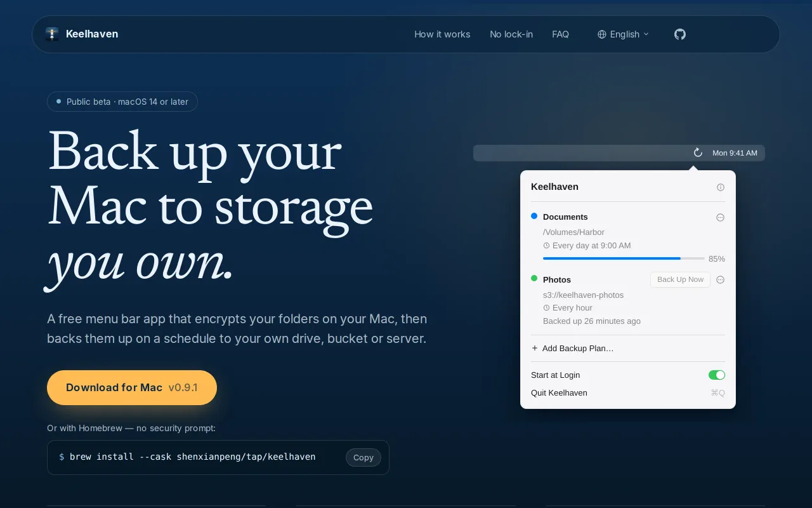Click the Keelhaven lighthouse logo icon
Screen dimensions: 812x508
click(52, 34)
